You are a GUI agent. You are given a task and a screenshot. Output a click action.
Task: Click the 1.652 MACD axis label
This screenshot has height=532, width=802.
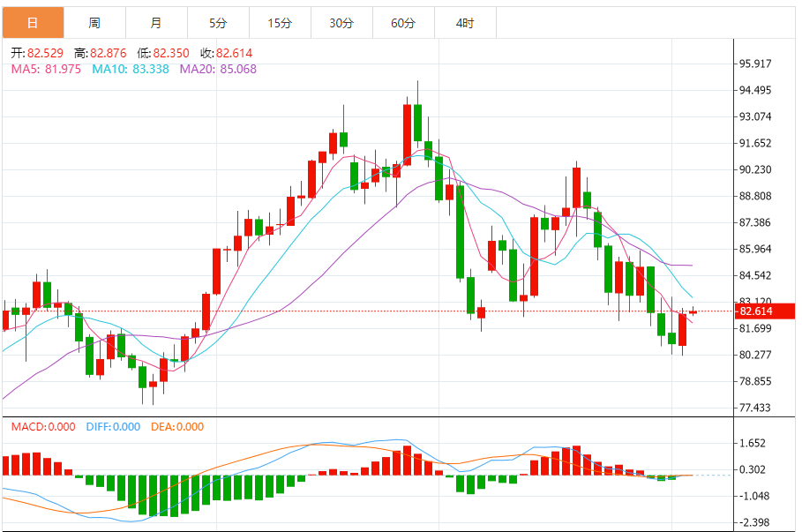point(753,443)
